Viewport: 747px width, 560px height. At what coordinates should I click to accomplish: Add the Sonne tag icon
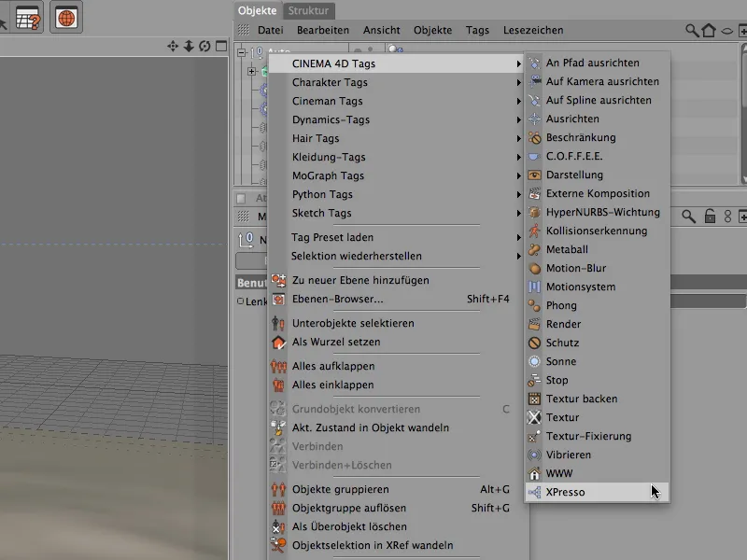point(534,361)
